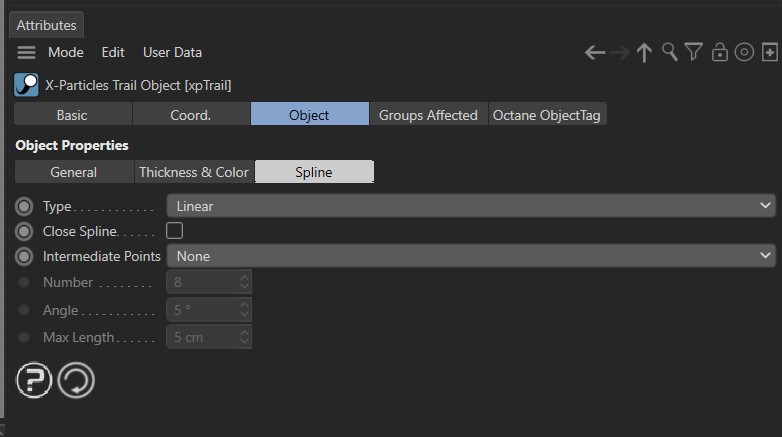This screenshot has height=437, width=782.
Task: Click the X-Particles Trail object icon
Action: click(26, 85)
